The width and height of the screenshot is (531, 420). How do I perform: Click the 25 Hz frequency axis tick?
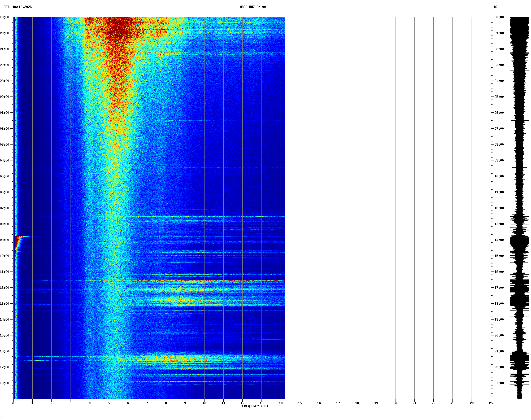(x=491, y=403)
